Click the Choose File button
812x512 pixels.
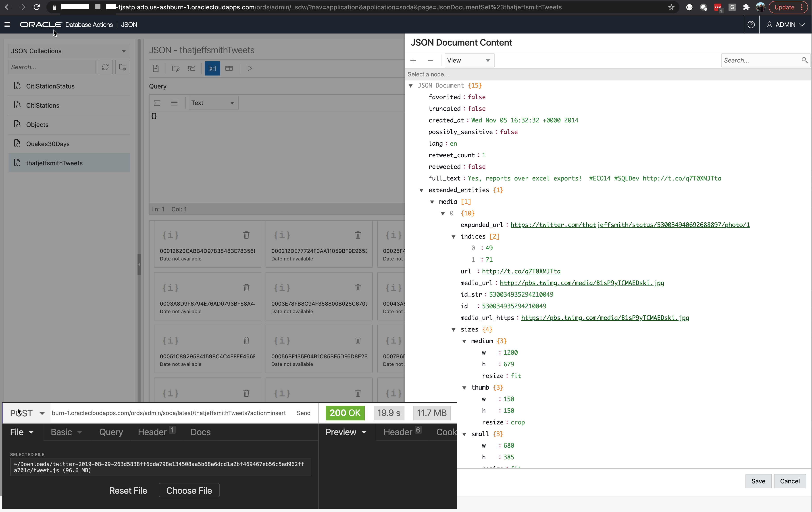pyautogui.click(x=189, y=491)
